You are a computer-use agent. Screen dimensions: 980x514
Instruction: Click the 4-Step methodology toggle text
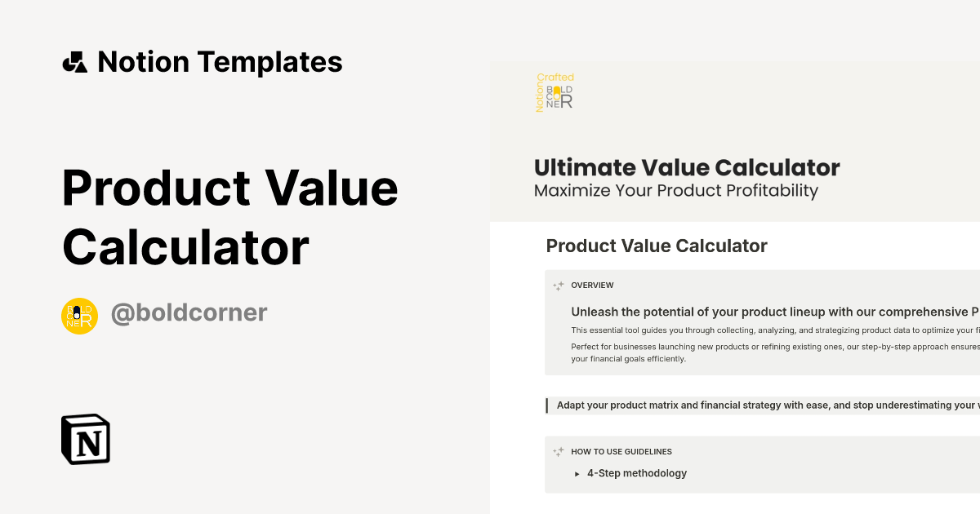point(637,473)
